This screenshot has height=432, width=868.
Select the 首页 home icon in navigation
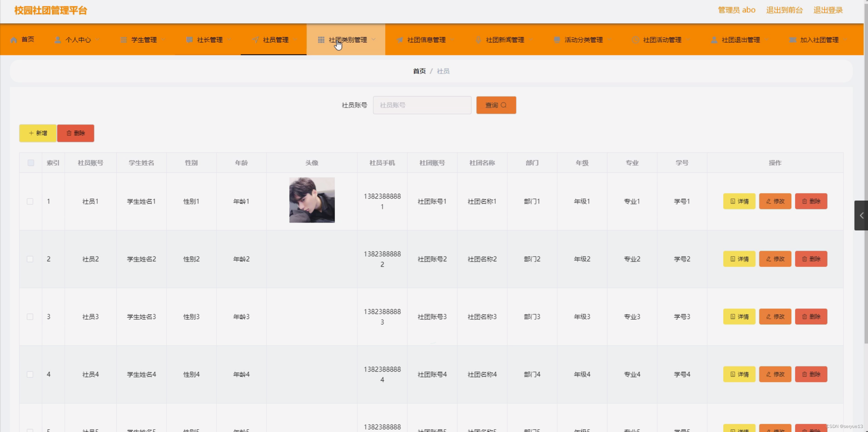point(14,39)
